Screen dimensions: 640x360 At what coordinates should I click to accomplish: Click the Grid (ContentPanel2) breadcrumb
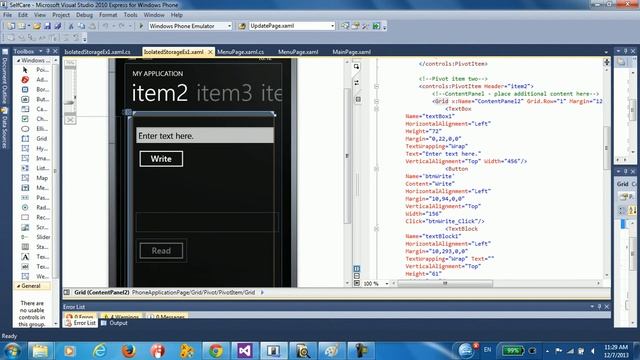click(x=102, y=292)
